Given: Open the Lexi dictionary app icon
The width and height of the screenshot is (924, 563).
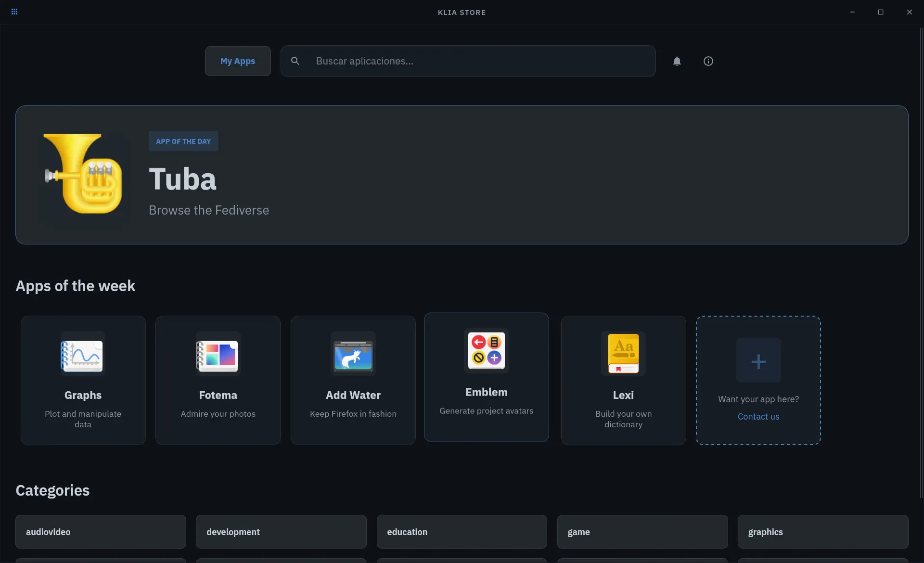Looking at the screenshot, I should click(x=624, y=354).
